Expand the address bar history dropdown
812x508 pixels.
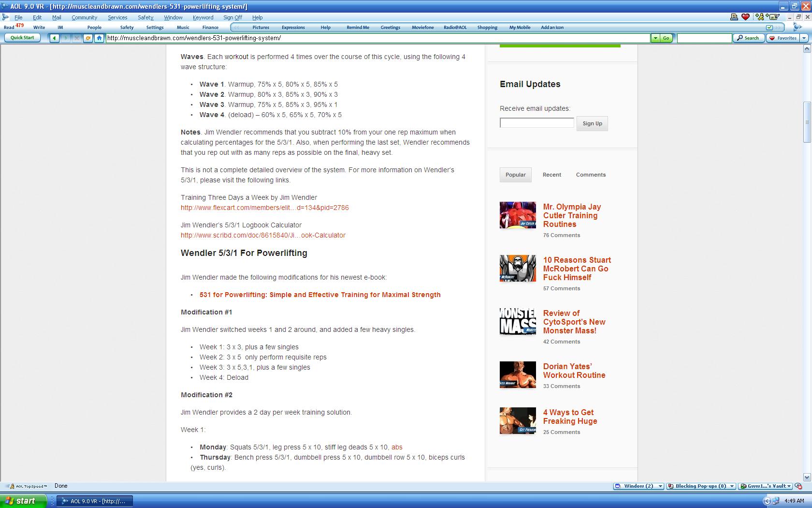point(655,38)
